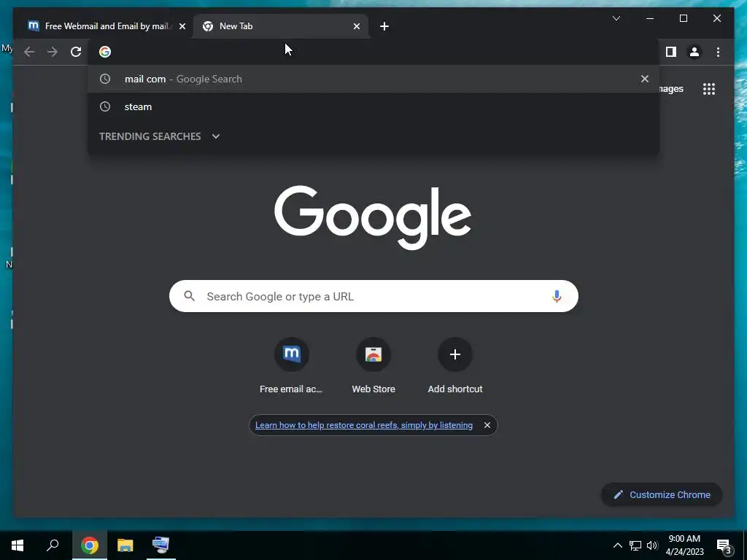Click clock icon beside steam suggestion
The height and width of the screenshot is (560, 747).
tap(105, 106)
